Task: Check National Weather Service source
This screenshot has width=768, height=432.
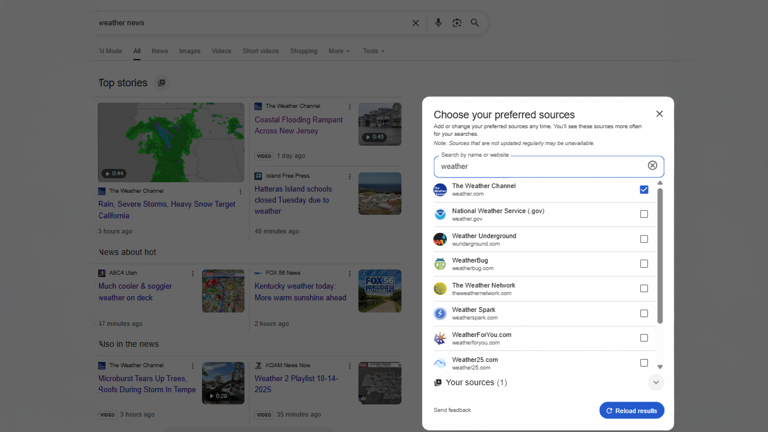Action: pos(644,214)
